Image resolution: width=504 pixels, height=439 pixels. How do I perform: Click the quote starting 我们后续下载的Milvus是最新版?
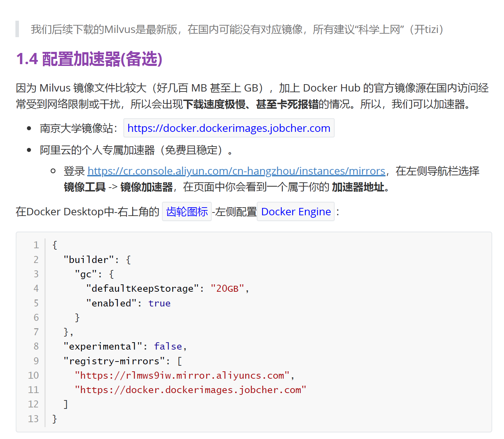click(237, 29)
